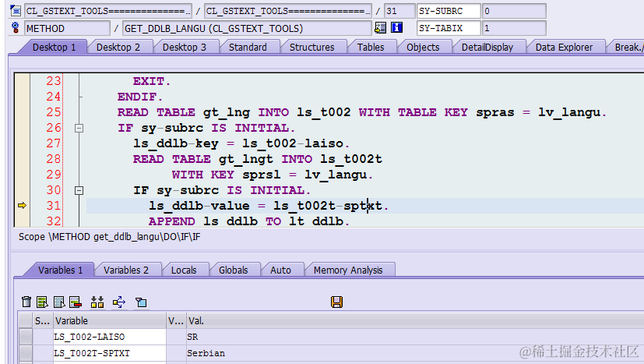Click the program stack icon at top left
This screenshot has height=364, width=644.
[x=16, y=10]
